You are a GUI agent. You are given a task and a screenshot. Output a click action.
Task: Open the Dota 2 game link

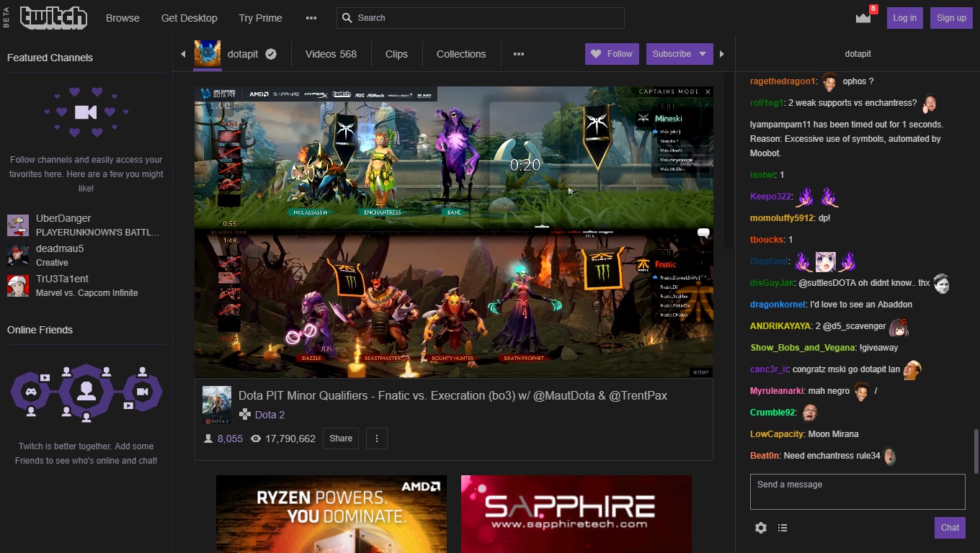[x=269, y=415]
